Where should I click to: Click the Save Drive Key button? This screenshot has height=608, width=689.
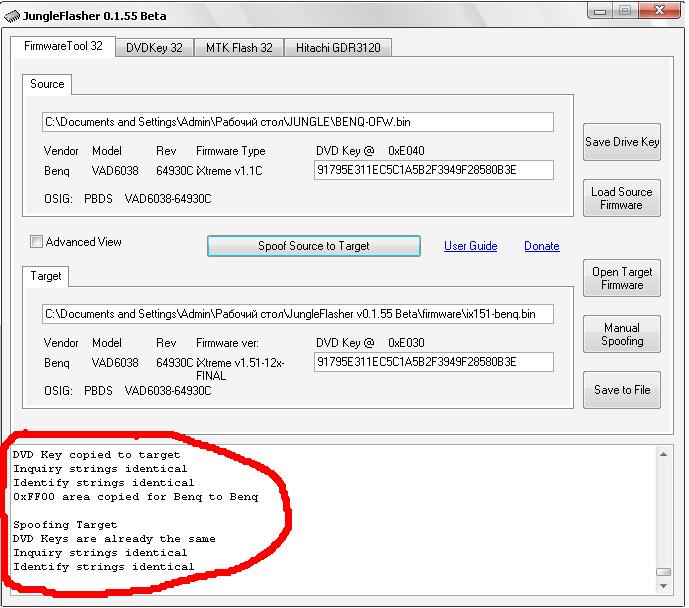click(x=622, y=142)
